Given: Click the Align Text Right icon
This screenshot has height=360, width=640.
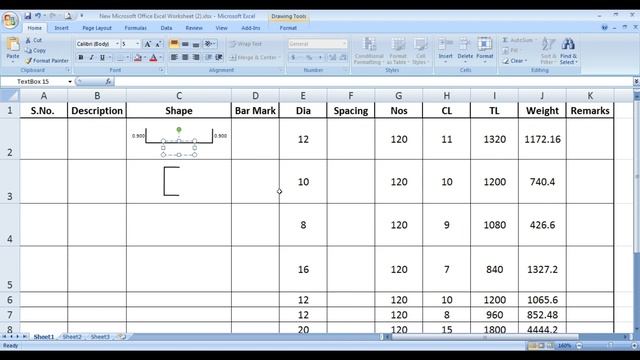Looking at the screenshot, I should coord(196,57).
